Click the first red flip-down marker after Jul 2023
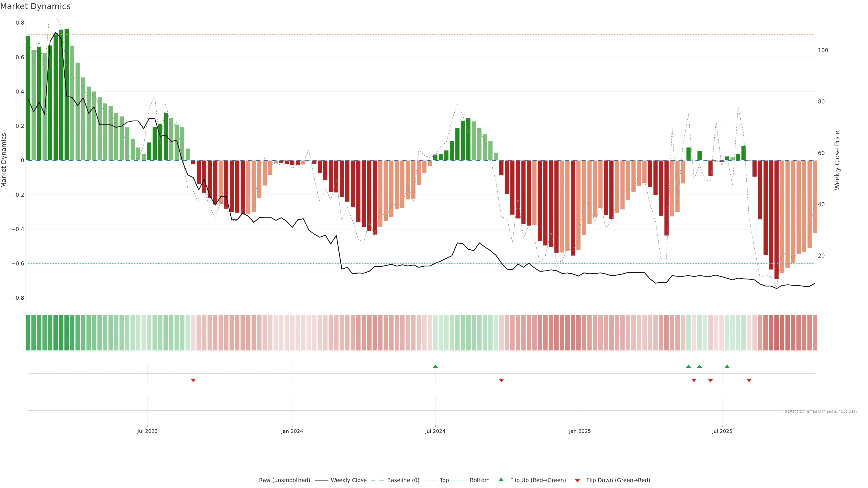Image resolution: width=868 pixels, height=488 pixels. [x=193, y=380]
